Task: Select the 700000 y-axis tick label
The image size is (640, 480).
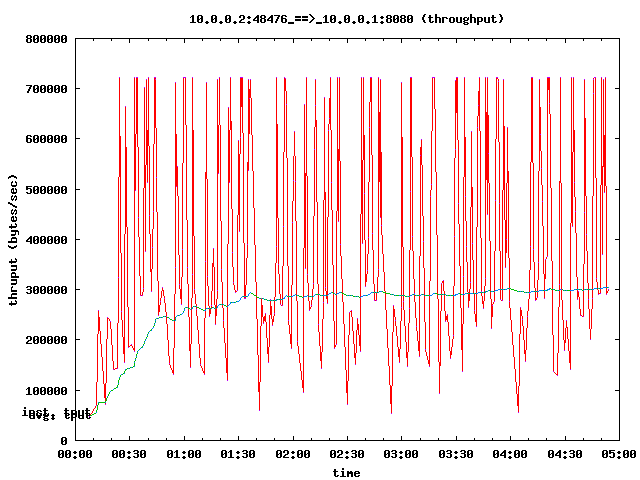Action: (46, 89)
